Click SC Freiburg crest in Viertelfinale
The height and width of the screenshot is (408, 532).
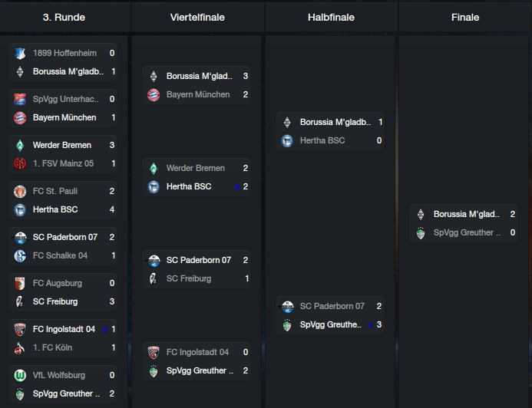pyautogui.click(x=154, y=279)
